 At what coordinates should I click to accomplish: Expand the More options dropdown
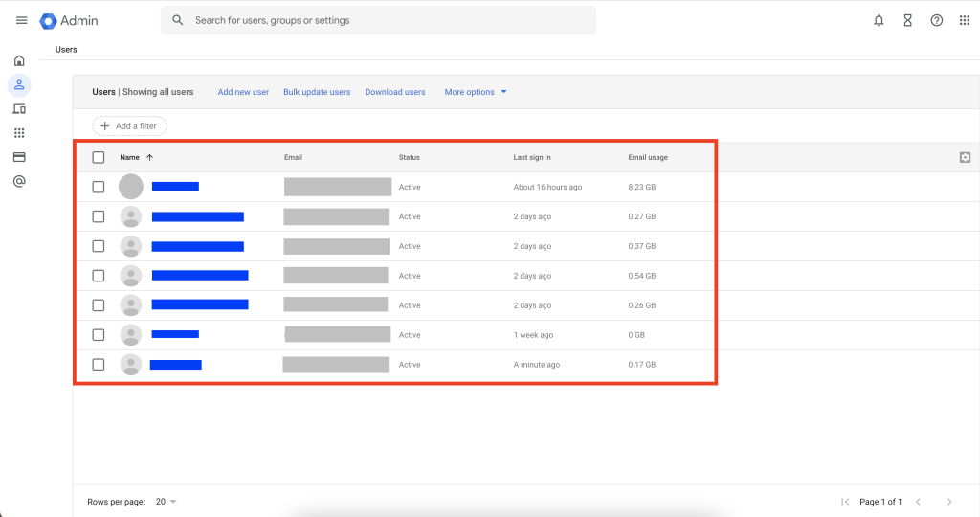point(476,92)
